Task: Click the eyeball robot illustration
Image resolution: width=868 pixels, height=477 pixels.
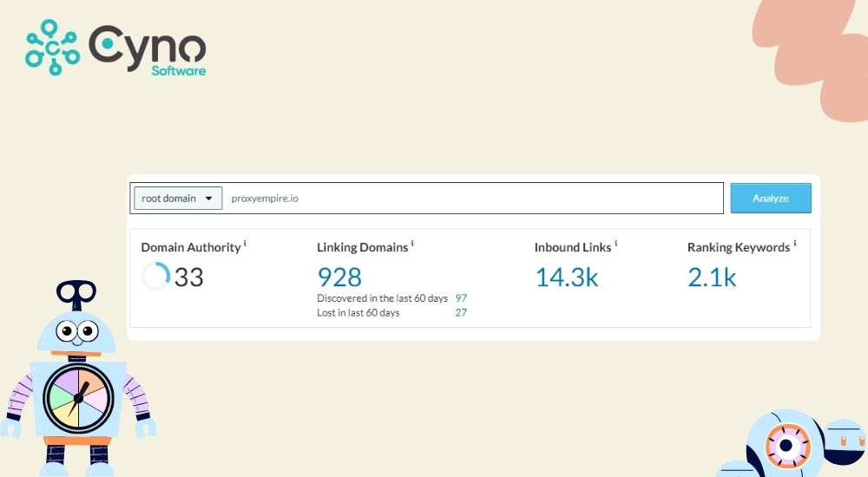Action: tap(786, 444)
